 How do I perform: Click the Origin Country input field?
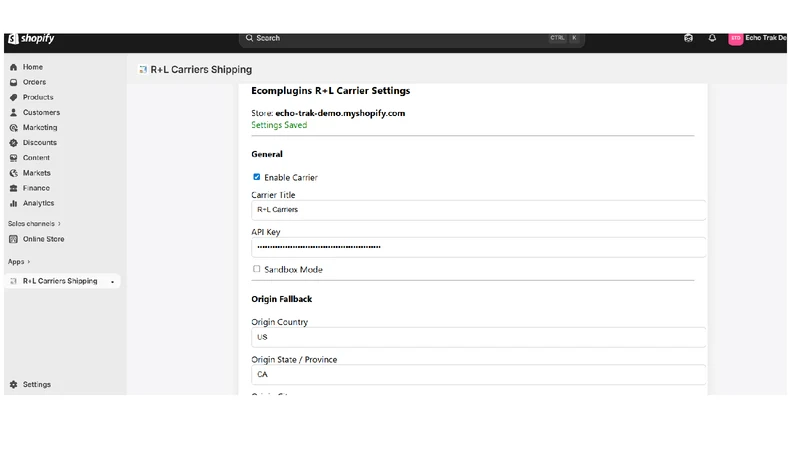click(479, 337)
